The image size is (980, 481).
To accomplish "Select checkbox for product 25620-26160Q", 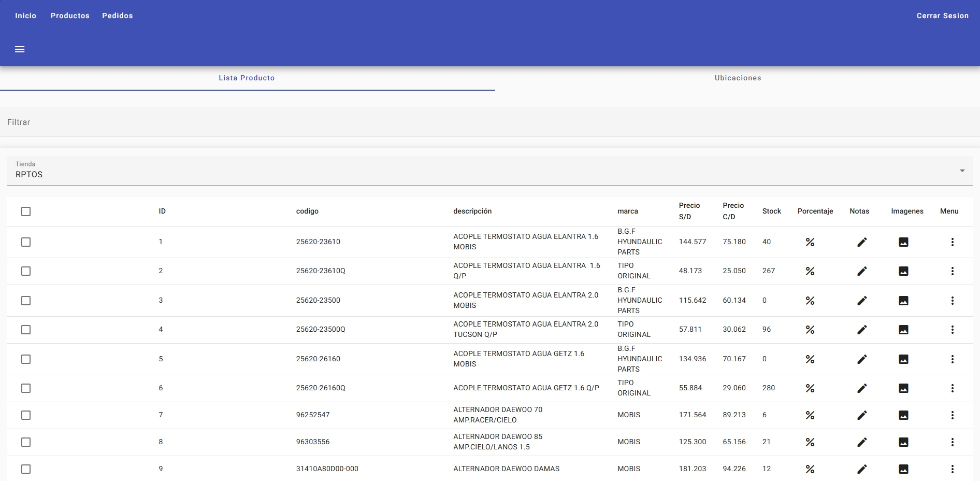I will click(x=26, y=388).
